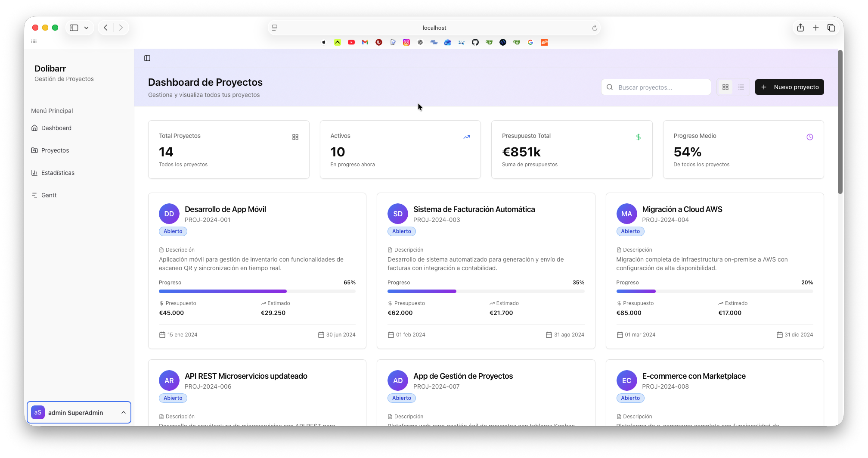The width and height of the screenshot is (868, 458).
Task: Click the App de Gestión de Proyectos title
Action: 463,376
